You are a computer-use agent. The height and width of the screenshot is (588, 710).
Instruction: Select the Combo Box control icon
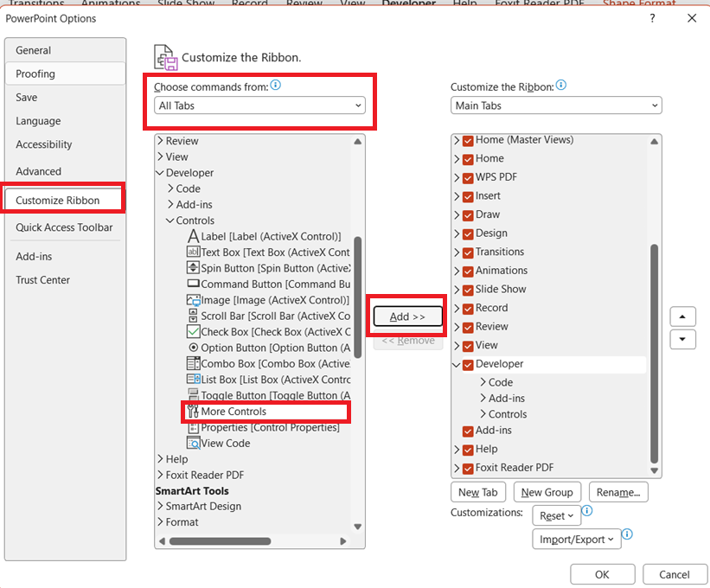click(x=194, y=363)
